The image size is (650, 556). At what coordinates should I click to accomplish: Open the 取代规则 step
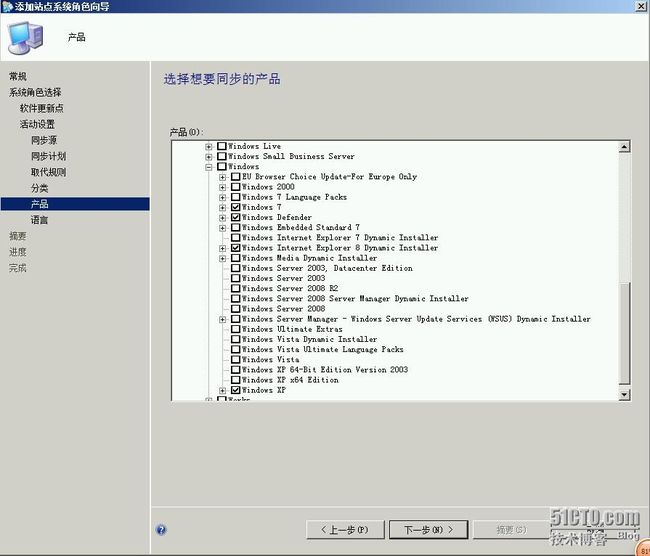tap(49, 172)
